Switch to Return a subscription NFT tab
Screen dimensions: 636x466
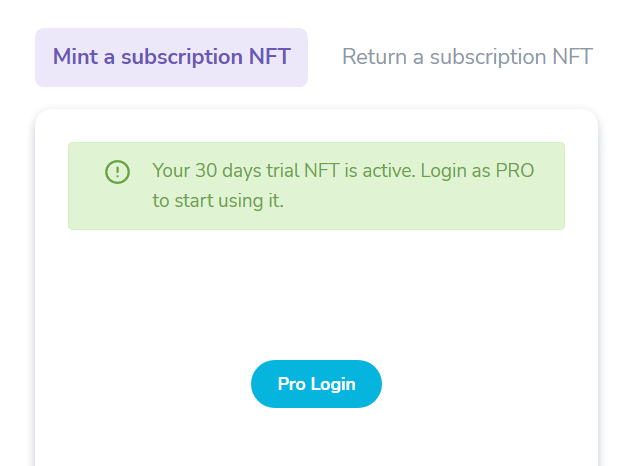tap(467, 57)
